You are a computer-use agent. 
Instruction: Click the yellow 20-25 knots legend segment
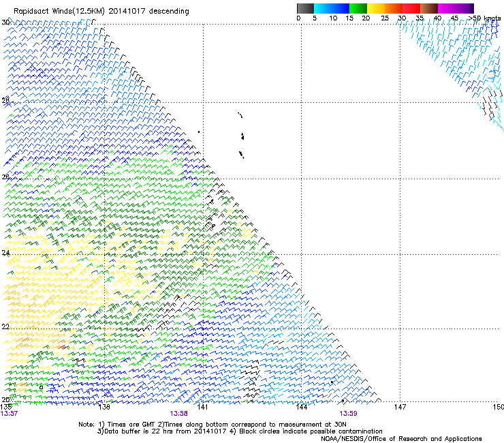tap(376, 8)
